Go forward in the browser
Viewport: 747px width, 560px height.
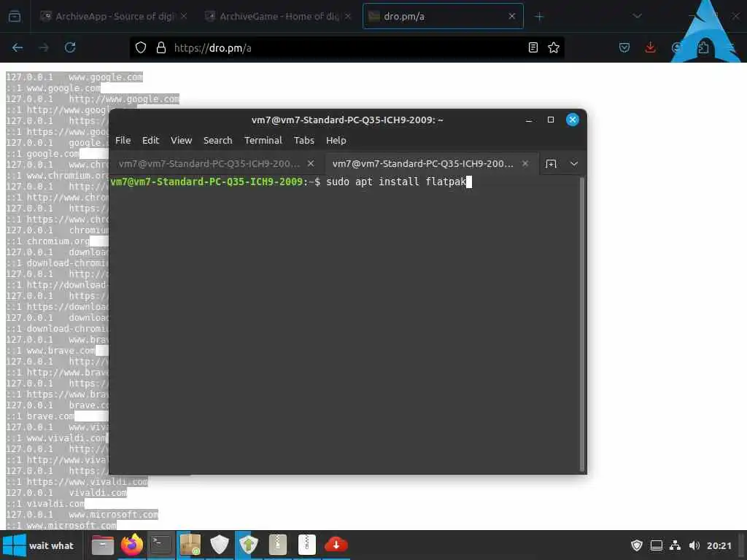(x=44, y=47)
